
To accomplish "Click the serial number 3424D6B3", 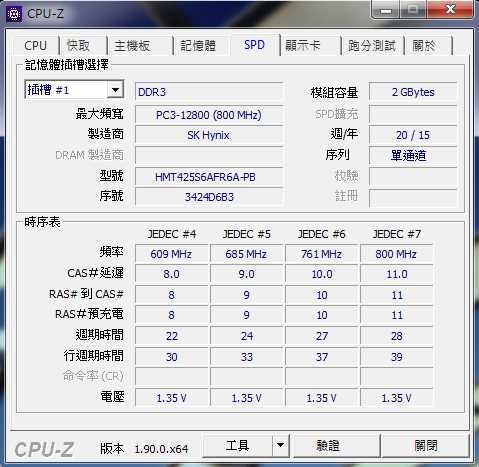I will pos(209,197).
